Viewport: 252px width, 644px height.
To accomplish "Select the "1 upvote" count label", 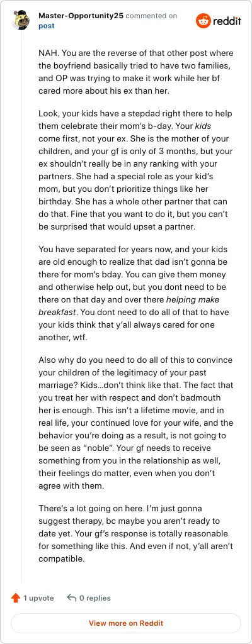I will tap(38, 598).
